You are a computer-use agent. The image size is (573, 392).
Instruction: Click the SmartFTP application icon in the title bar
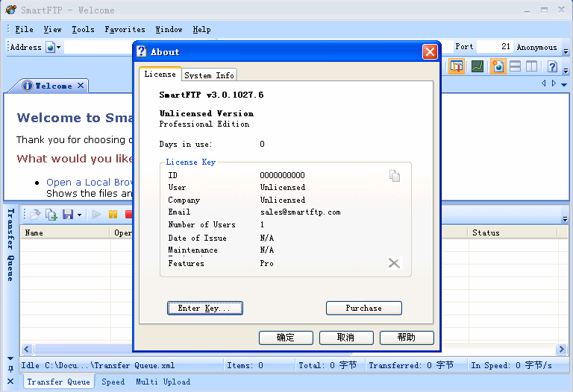coord(11,10)
